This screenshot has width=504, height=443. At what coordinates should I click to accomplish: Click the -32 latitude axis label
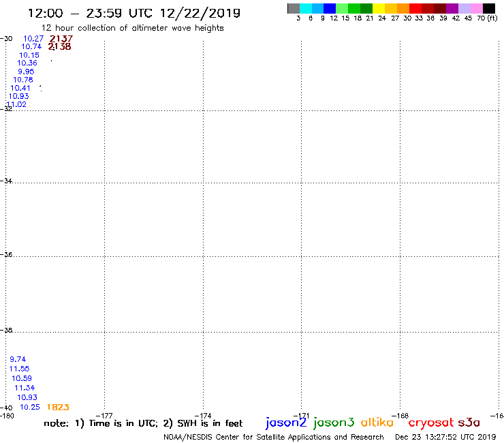(x=6, y=109)
